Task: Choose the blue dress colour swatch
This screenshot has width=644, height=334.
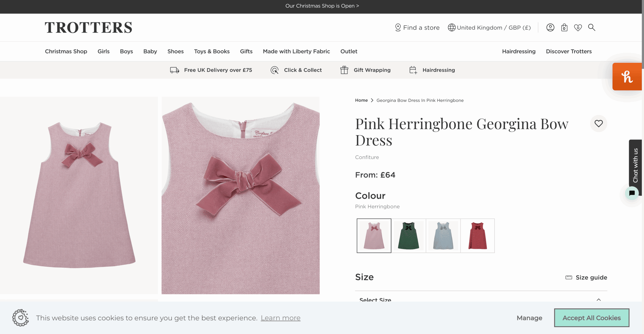Action: pyautogui.click(x=443, y=235)
